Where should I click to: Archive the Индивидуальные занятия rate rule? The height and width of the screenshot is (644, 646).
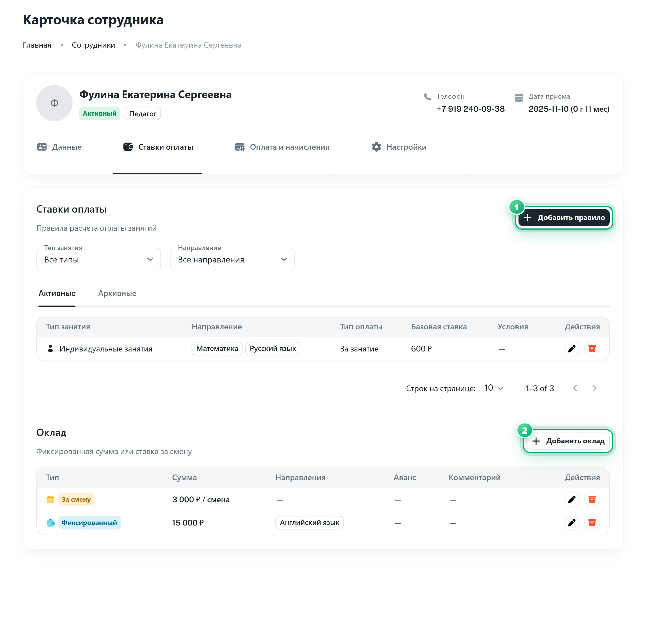[x=592, y=349]
